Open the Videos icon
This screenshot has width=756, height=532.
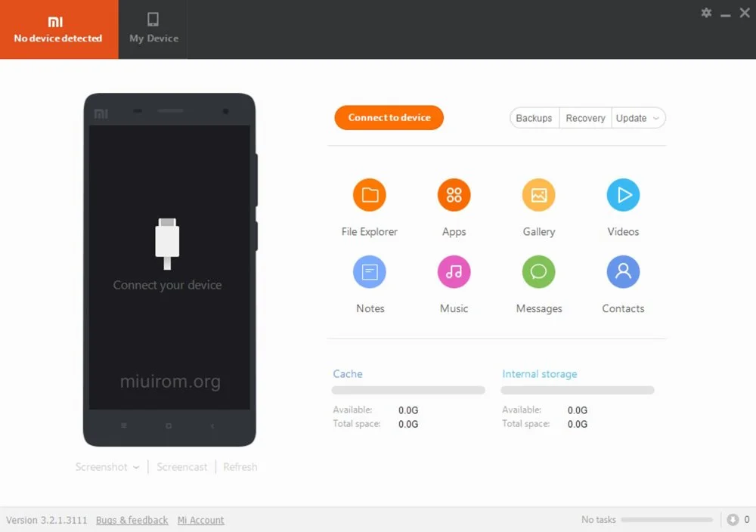[623, 195]
